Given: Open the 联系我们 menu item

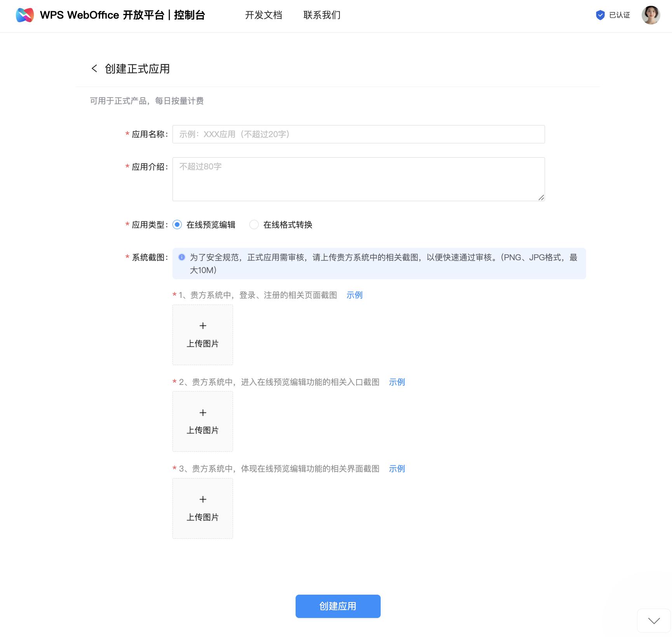Looking at the screenshot, I should tap(322, 15).
